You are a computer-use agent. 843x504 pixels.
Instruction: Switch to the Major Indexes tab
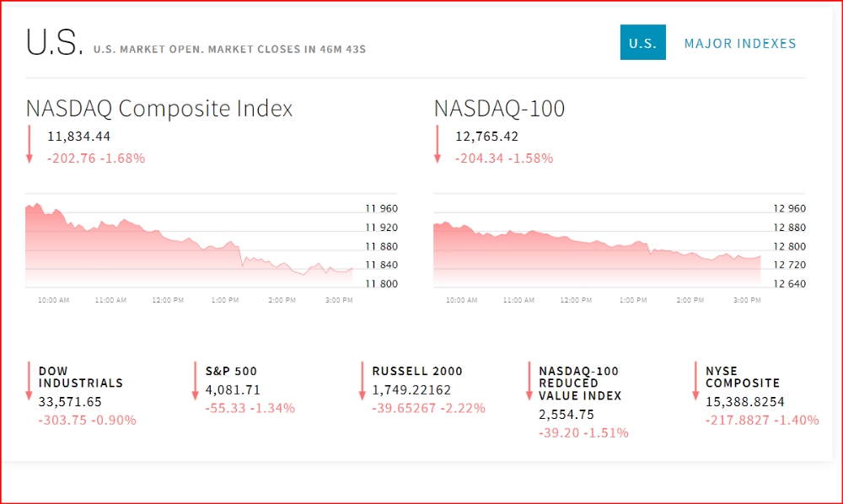[x=740, y=43]
